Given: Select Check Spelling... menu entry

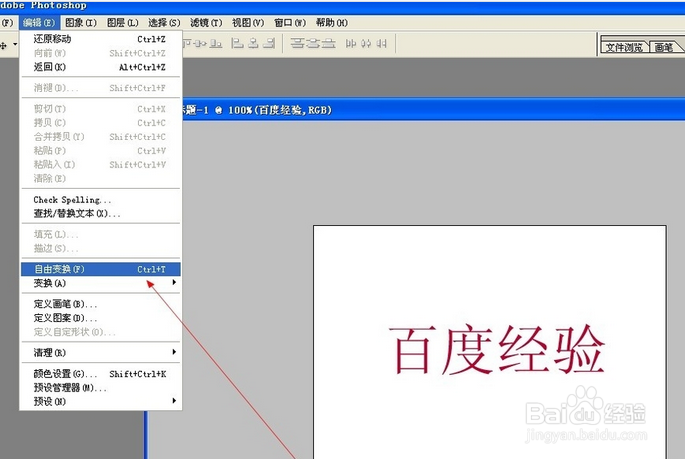Looking at the screenshot, I should click(100, 200).
